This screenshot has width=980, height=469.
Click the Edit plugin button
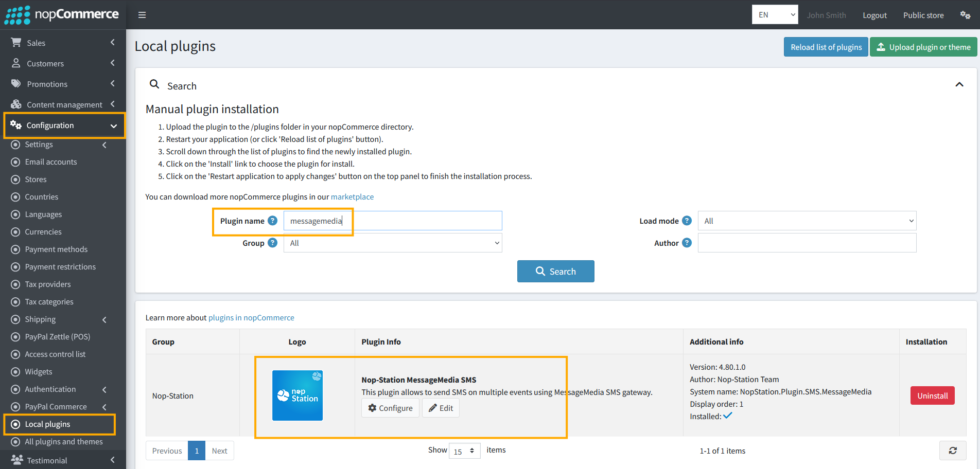click(441, 408)
